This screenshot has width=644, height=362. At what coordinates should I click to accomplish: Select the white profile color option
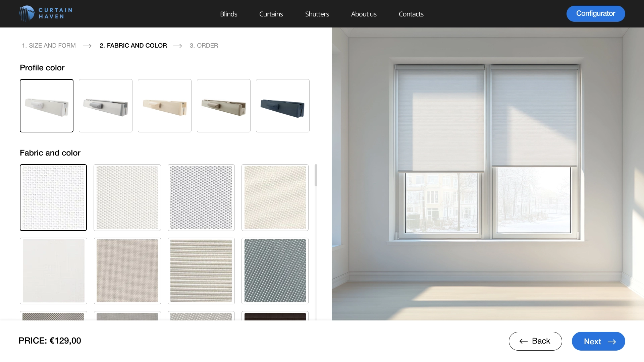(x=47, y=106)
